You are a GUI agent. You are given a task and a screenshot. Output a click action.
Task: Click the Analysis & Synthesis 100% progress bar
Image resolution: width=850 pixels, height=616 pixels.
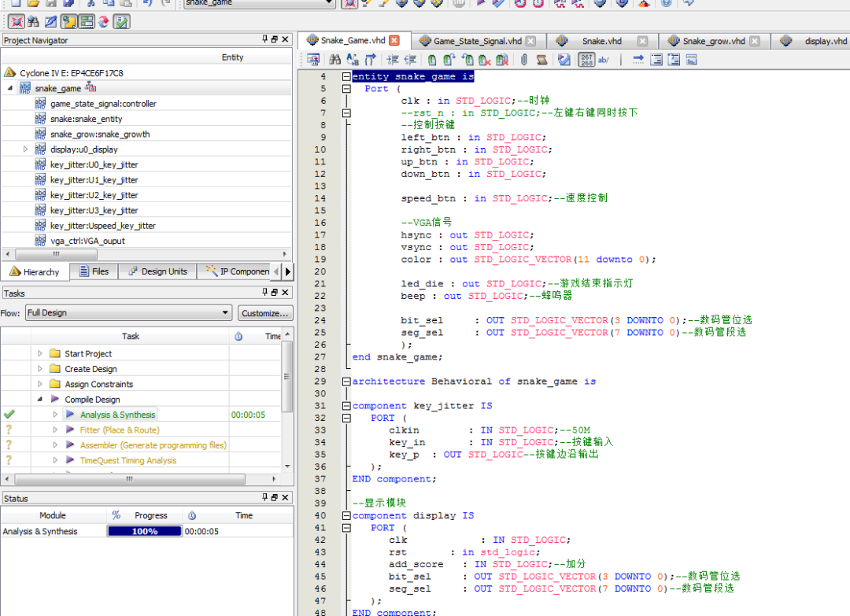click(x=144, y=532)
